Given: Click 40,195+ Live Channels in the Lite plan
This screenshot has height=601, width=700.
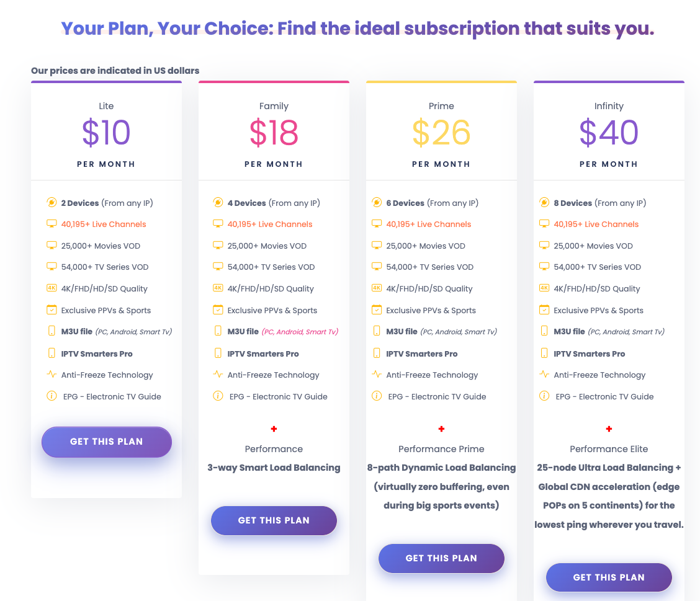Looking at the screenshot, I should 104,225.
